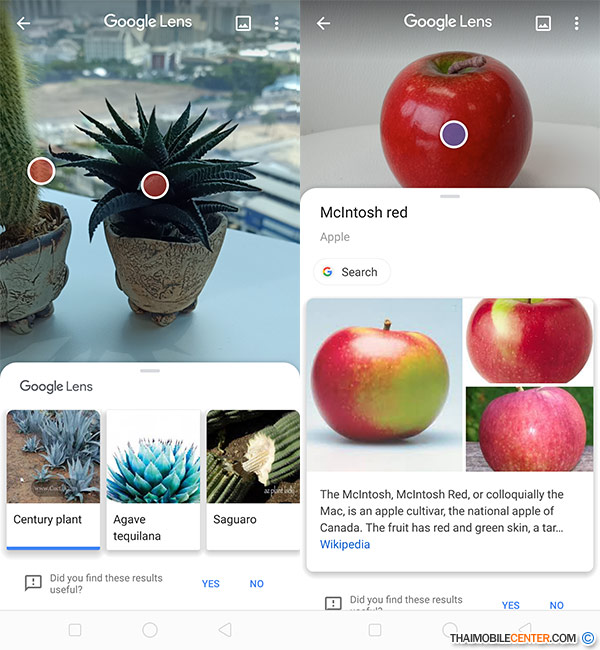The height and width of the screenshot is (650, 600).
Task: Expand McIntosh red sheet via drag handle
Action: pyautogui.click(x=450, y=196)
